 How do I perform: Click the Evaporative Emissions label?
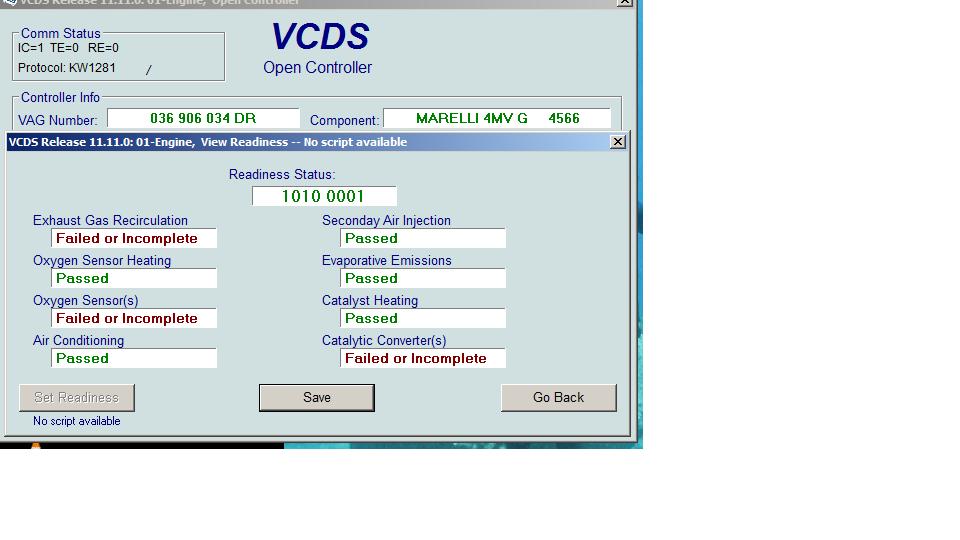click(x=386, y=261)
